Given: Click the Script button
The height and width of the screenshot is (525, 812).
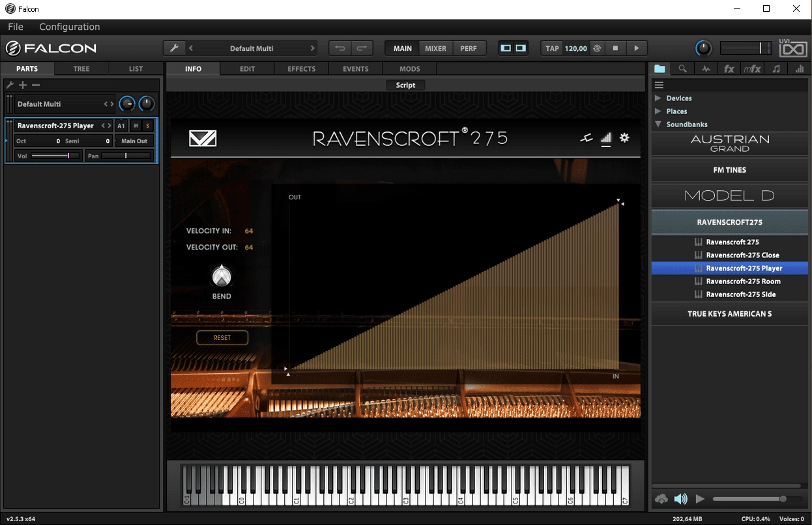Looking at the screenshot, I should point(405,85).
